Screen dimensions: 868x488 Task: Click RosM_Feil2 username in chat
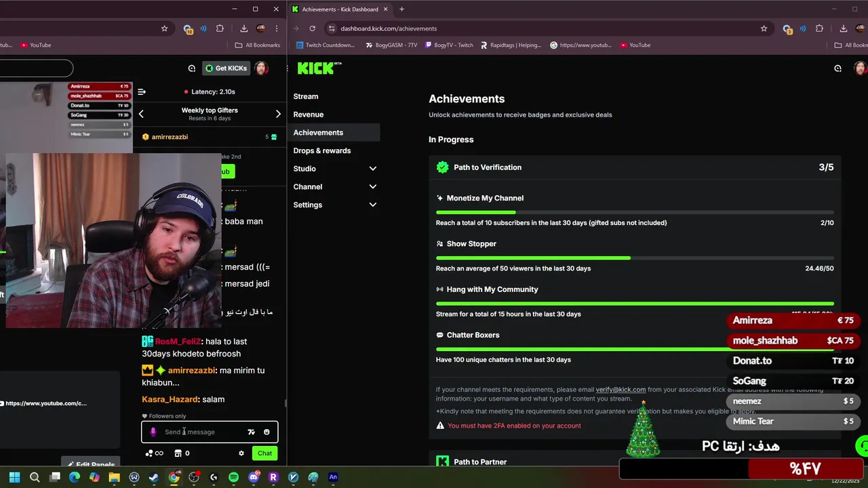178,342
